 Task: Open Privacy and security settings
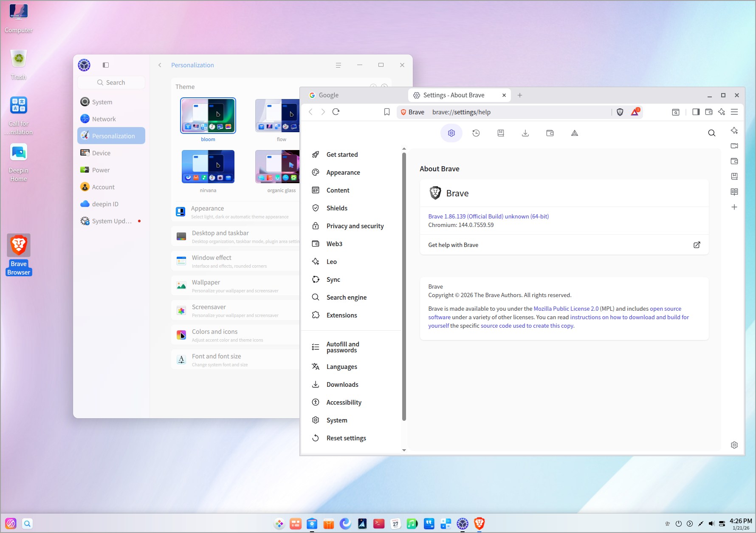coord(355,226)
